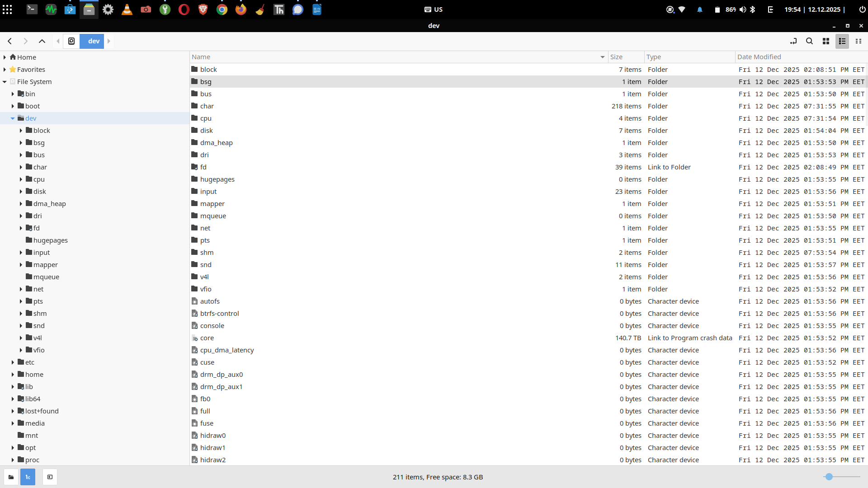Open the input folder in the file list

[208, 191]
